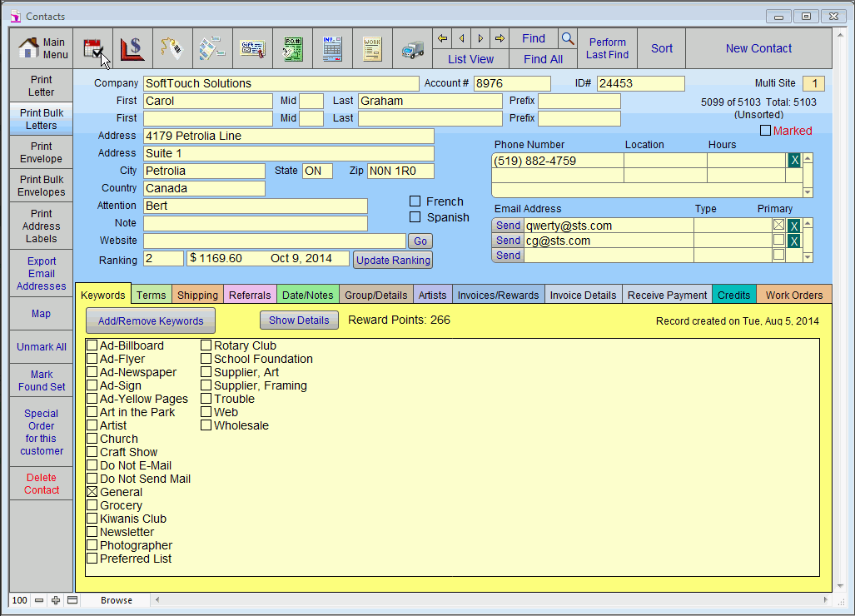Image resolution: width=855 pixels, height=616 pixels.
Task: Open the Work Orders tab
Action: (x=793, y=295)
